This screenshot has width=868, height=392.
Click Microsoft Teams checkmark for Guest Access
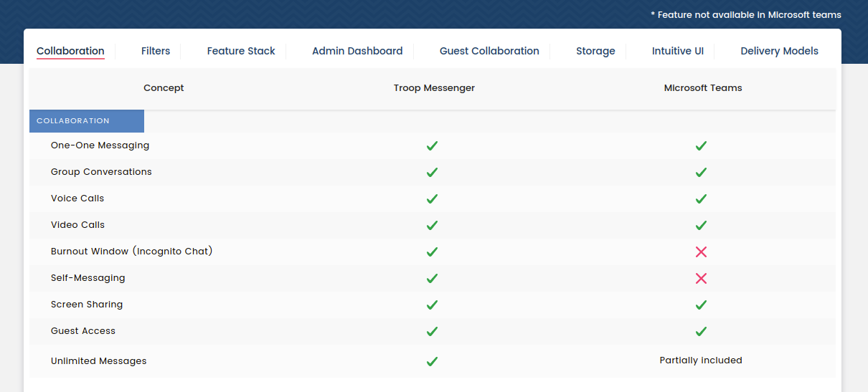point(701,331)
